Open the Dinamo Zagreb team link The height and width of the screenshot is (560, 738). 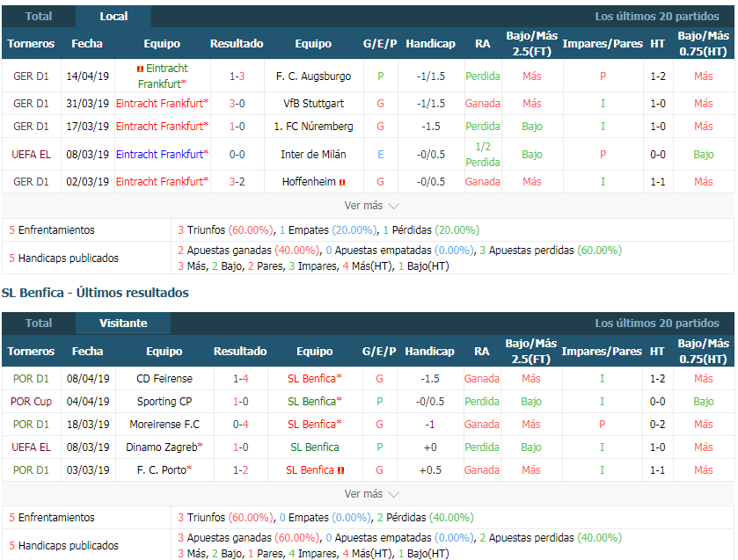coord(162,447)
